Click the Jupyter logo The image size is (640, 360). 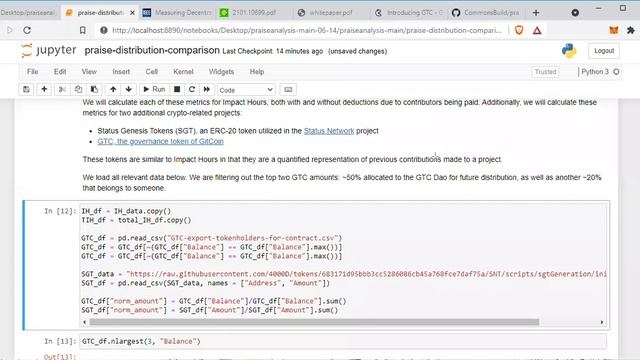click(x=49, y=51)
